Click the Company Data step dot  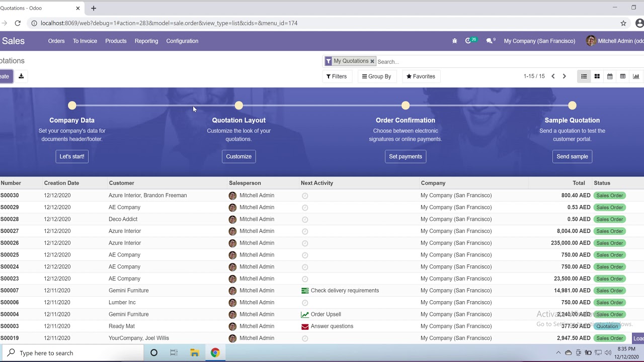click(72, 106)
